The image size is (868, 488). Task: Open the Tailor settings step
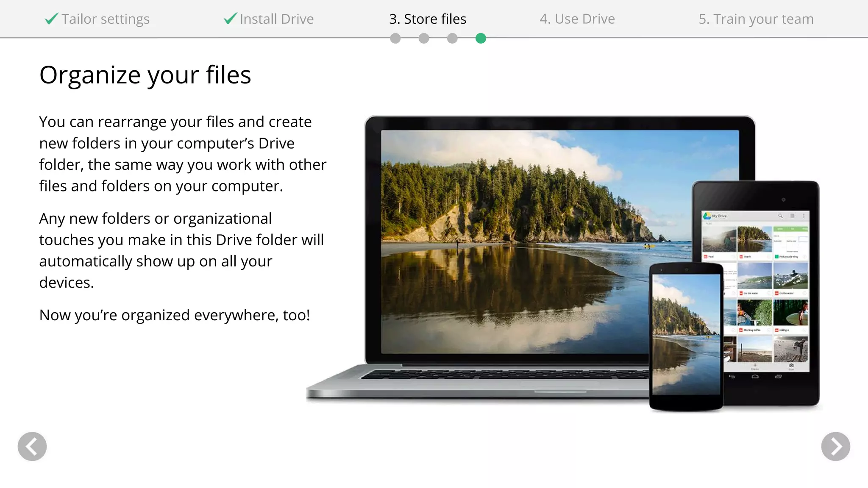click(106, 19)
